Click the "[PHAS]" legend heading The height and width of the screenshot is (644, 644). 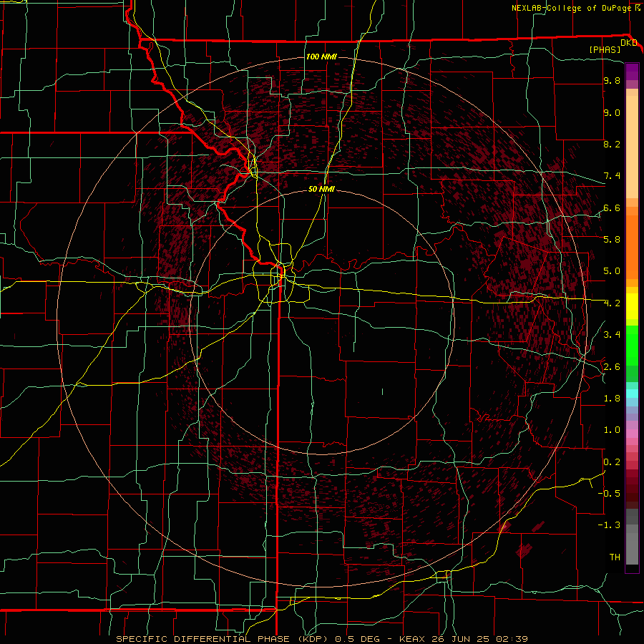click(605, 49)
